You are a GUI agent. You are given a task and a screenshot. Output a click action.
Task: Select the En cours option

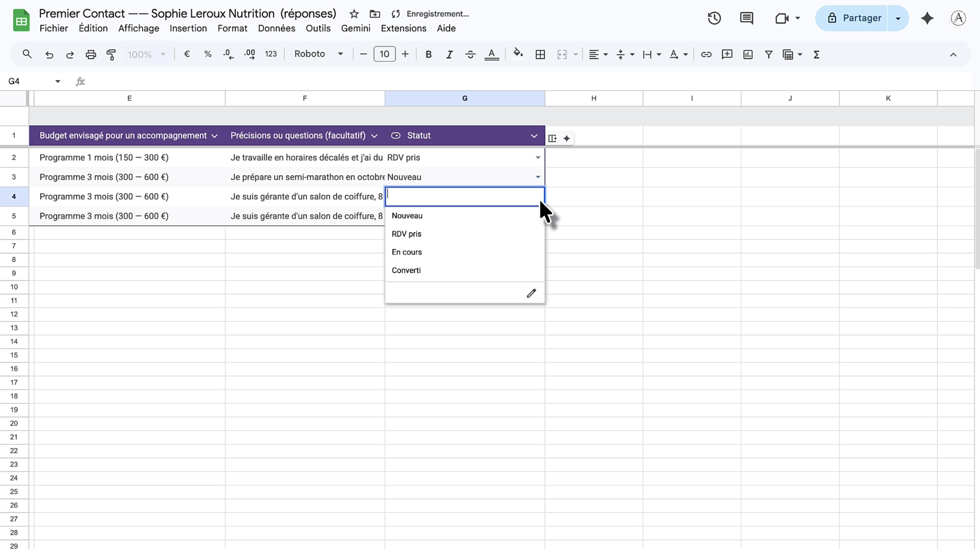pyautogui.click(x=407, y=252)
